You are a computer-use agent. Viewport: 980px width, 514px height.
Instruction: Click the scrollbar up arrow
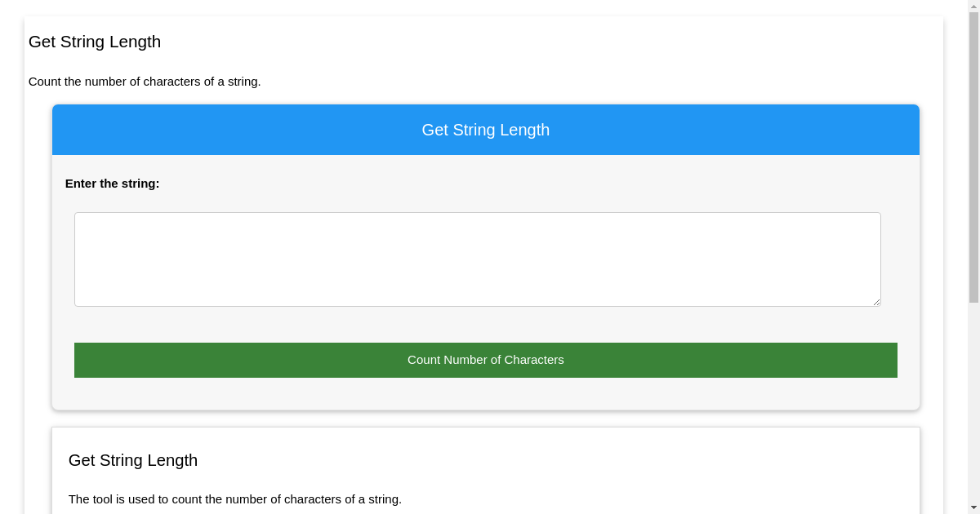[974, 7]
